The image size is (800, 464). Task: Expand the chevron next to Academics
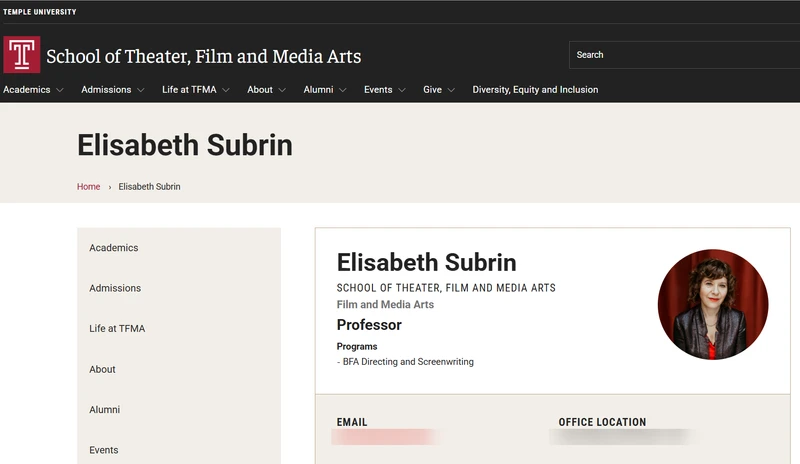pyautogui.click(x=60, y=90)
